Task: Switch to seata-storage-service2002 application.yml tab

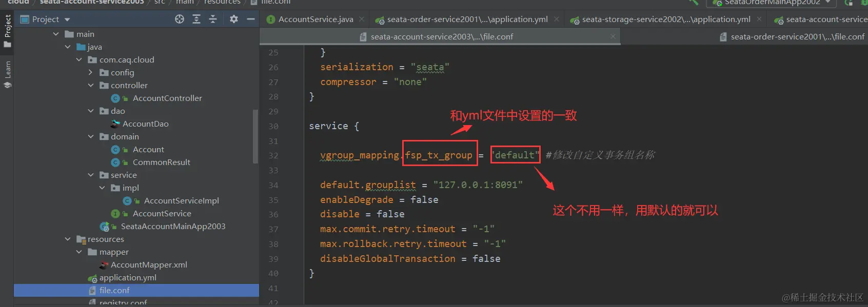Action: click(666, 19)
